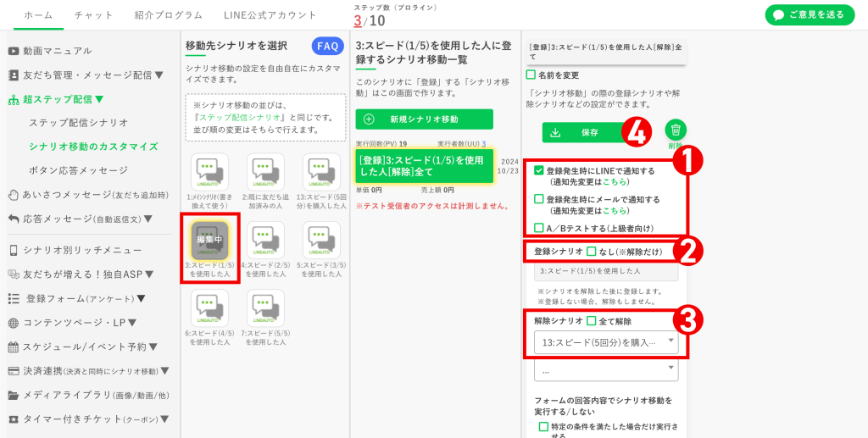Open LINE公式アカウント tab
This screenshot has width=868, height=438.
[270, 15]
